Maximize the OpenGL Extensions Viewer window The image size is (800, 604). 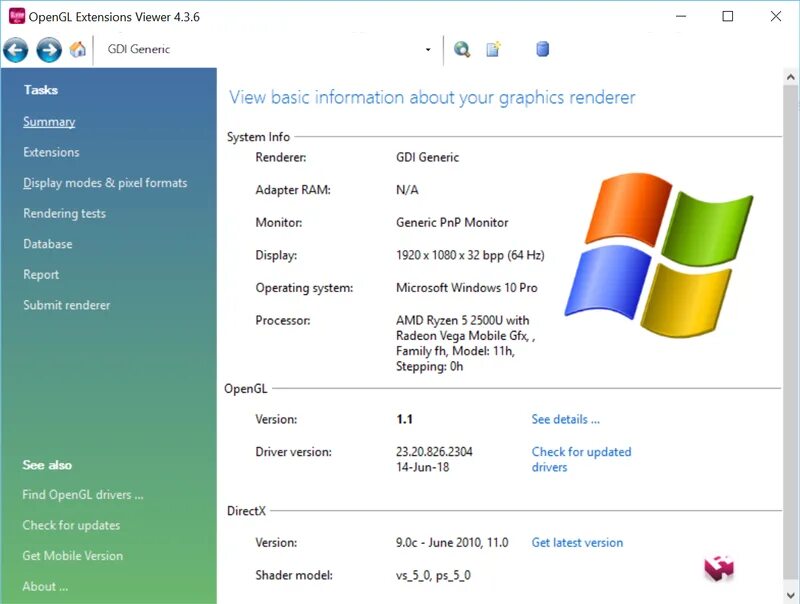(x=728, y=16)
